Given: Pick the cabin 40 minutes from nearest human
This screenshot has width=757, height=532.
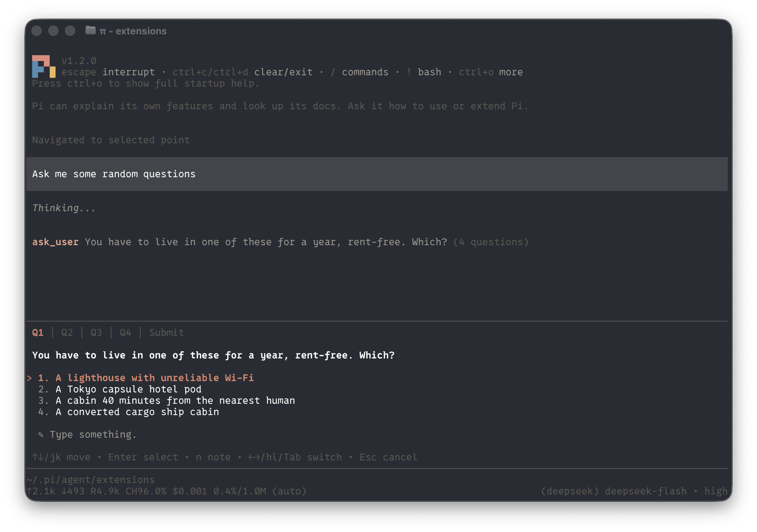Looking at the screenshot, I should pos(166,400).
